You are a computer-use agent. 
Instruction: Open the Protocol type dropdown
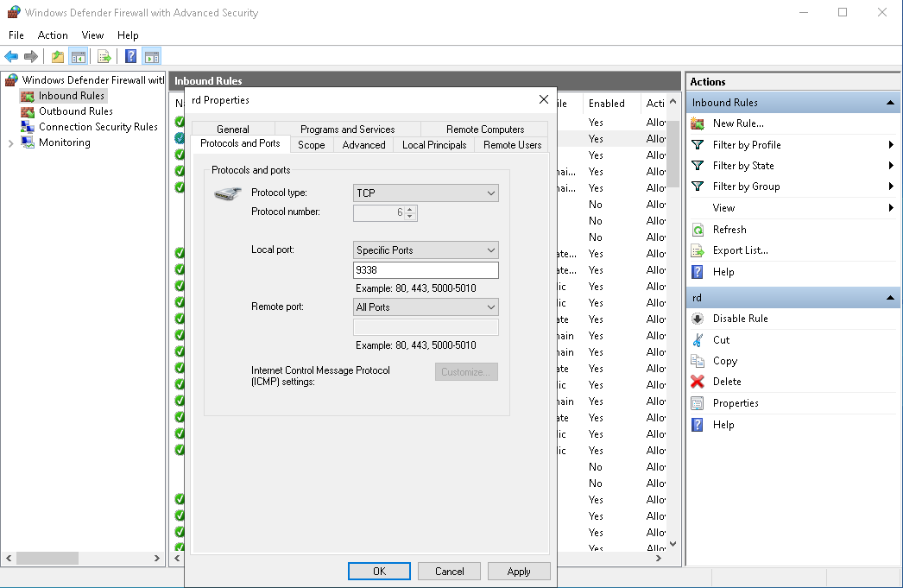point(426,193)
